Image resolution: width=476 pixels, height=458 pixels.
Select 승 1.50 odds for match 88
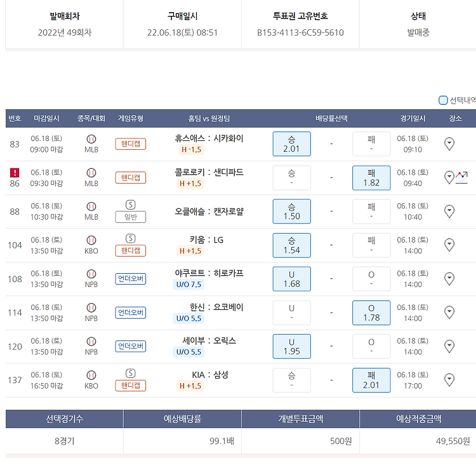coord(291,212)
